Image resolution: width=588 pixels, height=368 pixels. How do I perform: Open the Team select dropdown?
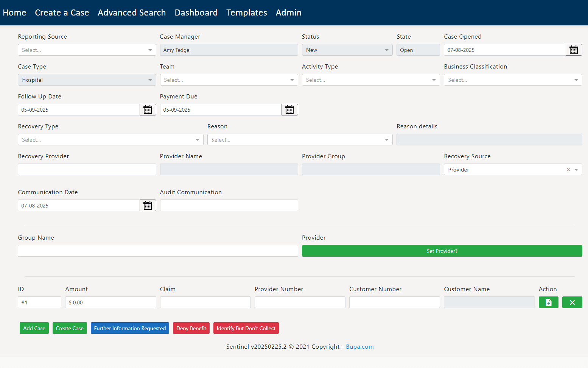click(x=229, y=80)
